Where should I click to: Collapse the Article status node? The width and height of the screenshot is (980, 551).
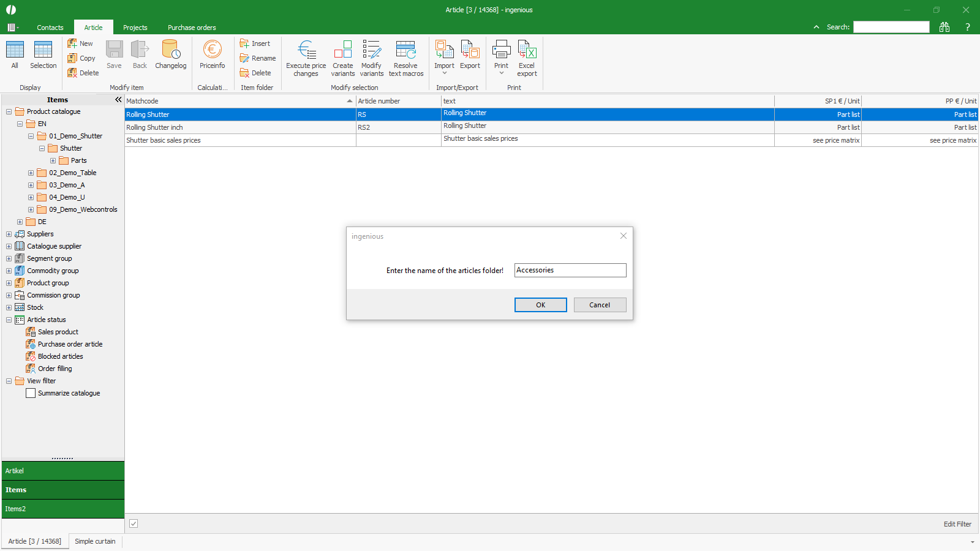tap(9, 320)
